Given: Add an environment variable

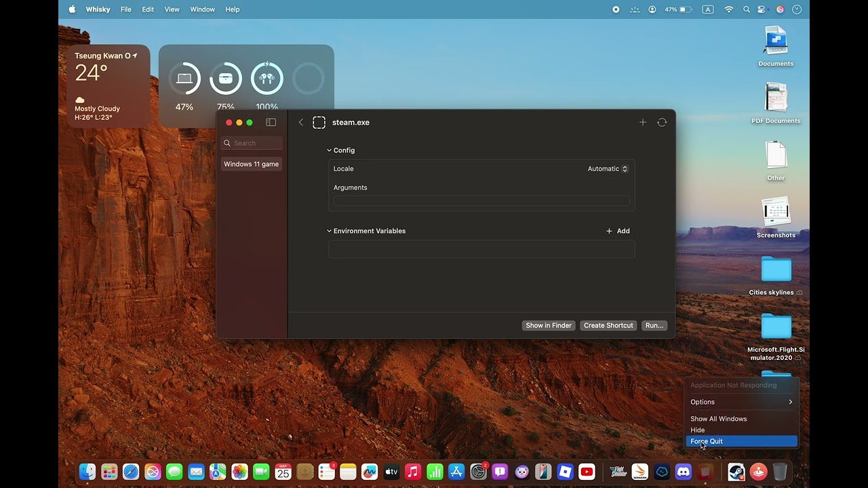Looking at the screenshot, I should point(618,231).
